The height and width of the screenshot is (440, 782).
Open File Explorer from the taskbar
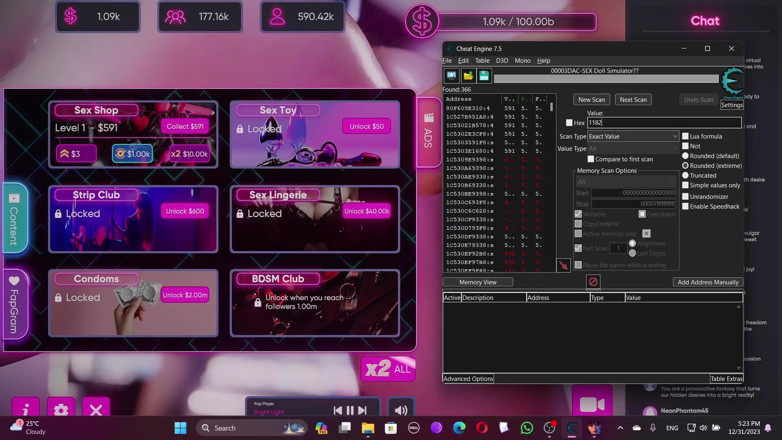coord(368,428)
